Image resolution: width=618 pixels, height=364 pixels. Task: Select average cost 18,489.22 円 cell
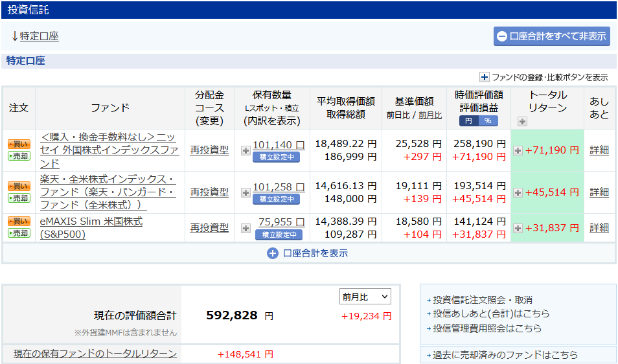pos(346,144)
